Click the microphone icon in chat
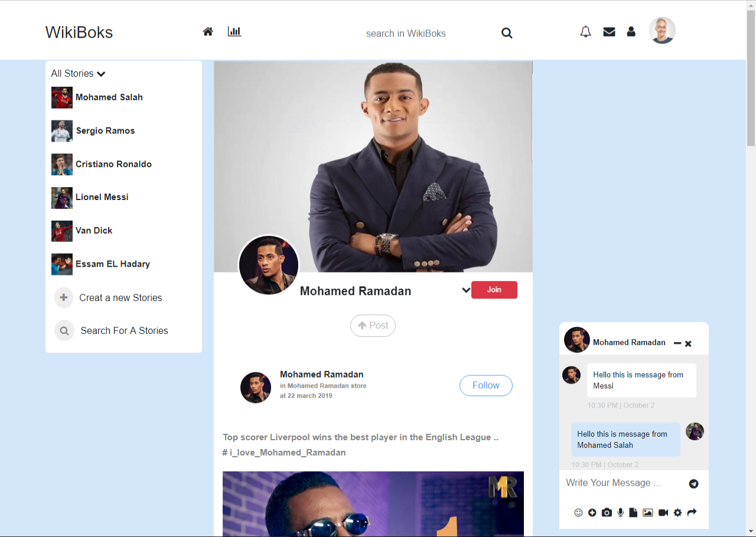This screenshot has height=537, width=756. coord(620,513)
